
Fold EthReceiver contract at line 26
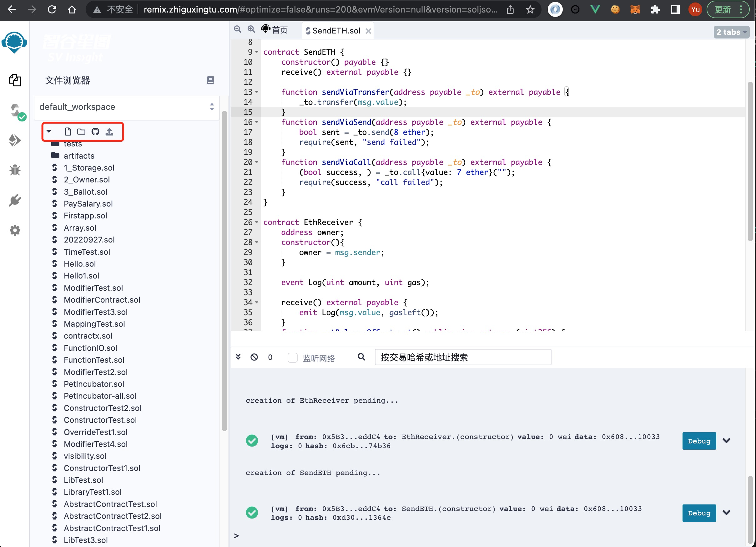257,222
